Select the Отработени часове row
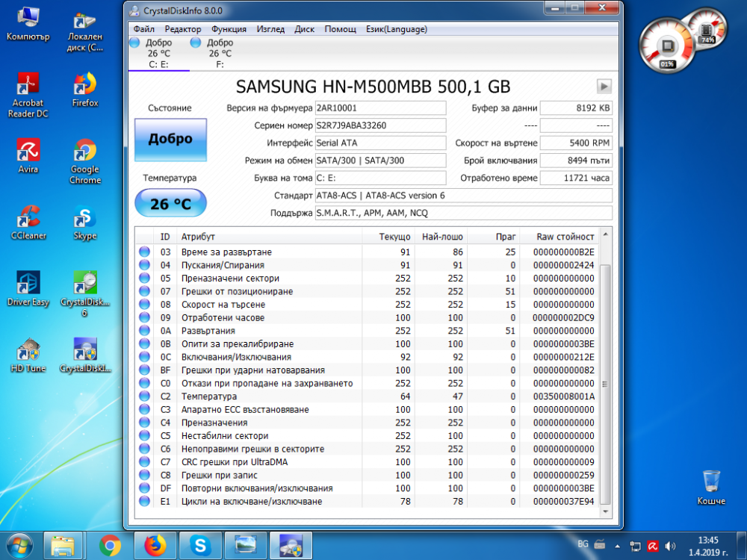 pos(367,317)
